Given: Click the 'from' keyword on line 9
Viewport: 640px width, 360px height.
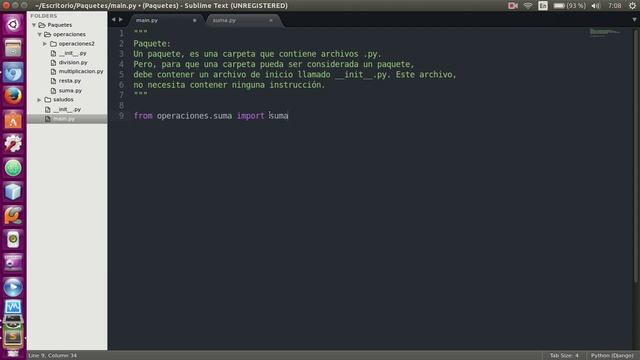Looking at the screenshot, I should pos(143,116).
